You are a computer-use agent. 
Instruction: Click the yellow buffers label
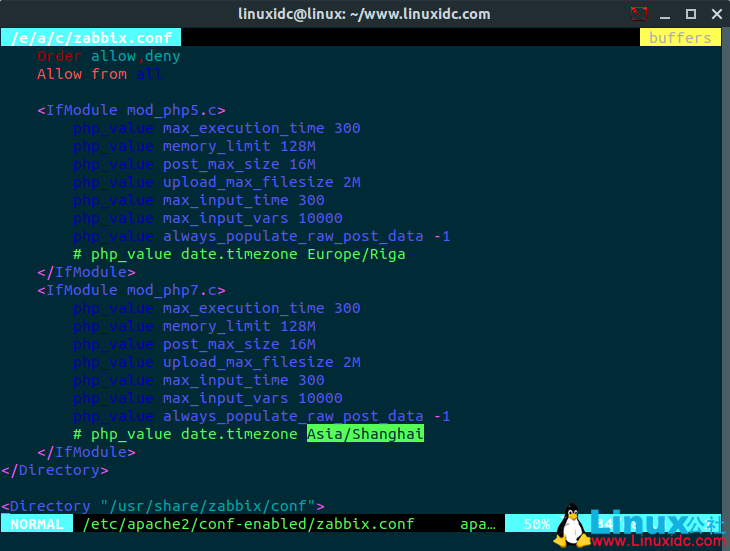680,38
